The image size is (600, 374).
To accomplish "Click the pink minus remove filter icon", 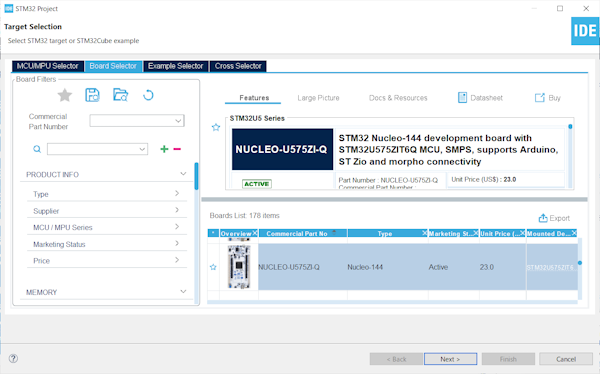I will tap(177, 149).
